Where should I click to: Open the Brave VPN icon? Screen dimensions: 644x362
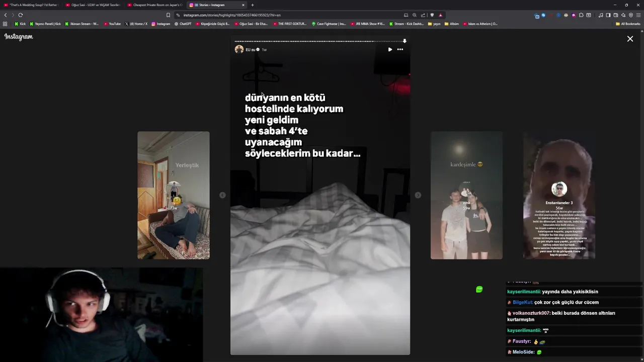click(631, 15)
